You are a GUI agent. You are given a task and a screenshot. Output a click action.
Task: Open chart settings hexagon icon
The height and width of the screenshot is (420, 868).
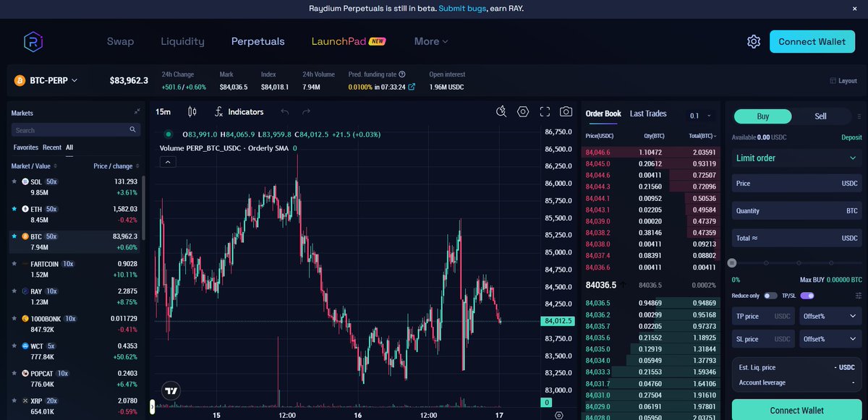click(523, 111)
